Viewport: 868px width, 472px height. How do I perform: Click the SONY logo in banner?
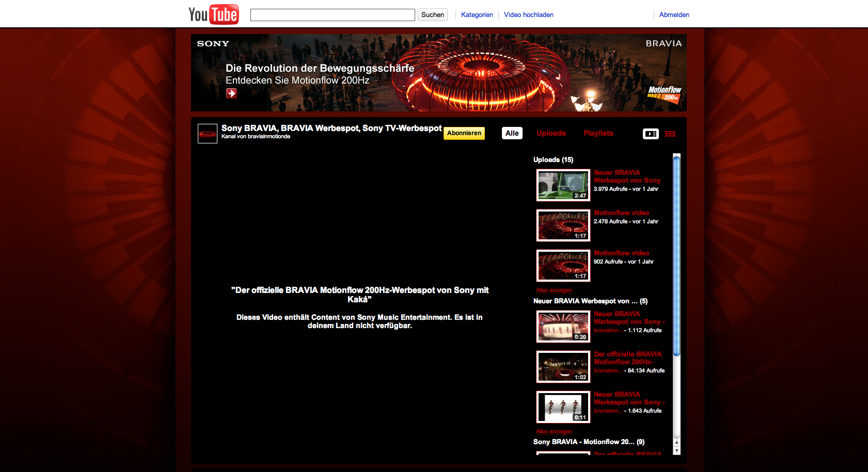pyautogui.click(x=213, y=44)
